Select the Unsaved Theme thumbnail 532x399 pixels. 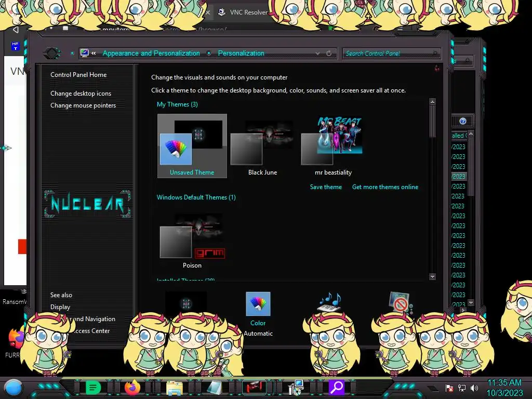coord(192,146)
